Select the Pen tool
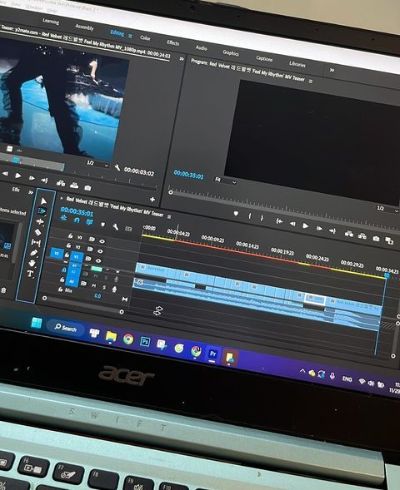 (34, 253)
